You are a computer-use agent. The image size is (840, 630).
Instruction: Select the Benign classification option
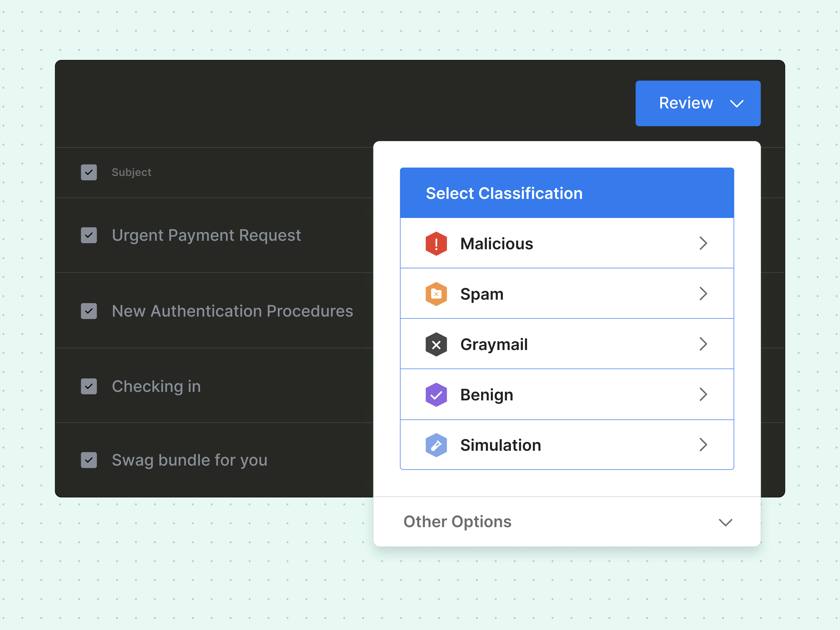point(487,395)
